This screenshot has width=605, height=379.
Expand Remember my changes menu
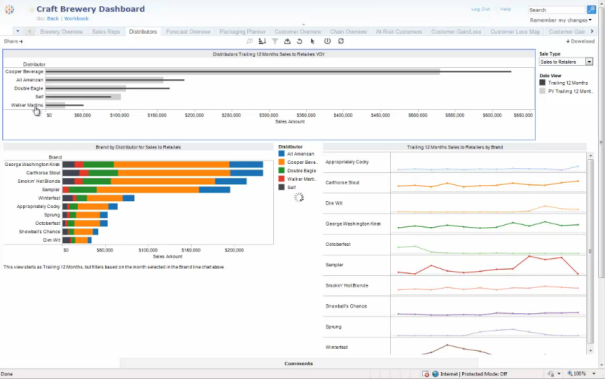click(561, 20)
